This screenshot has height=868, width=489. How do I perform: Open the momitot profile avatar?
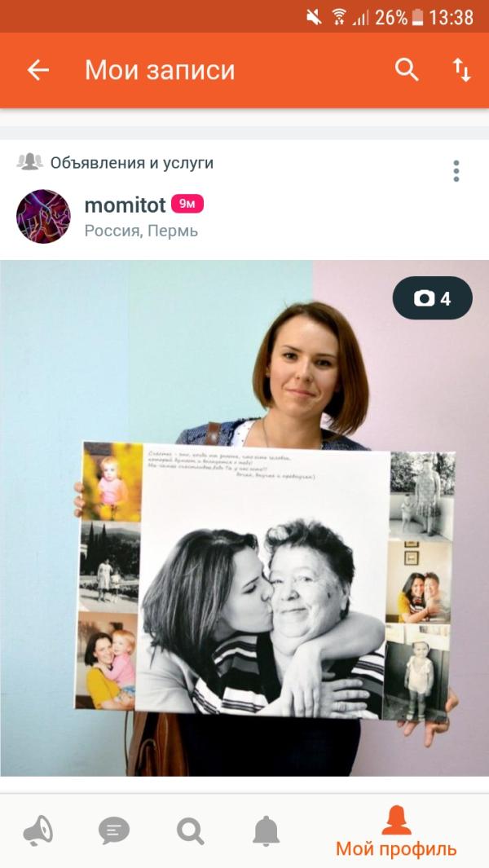coord(43,217)
